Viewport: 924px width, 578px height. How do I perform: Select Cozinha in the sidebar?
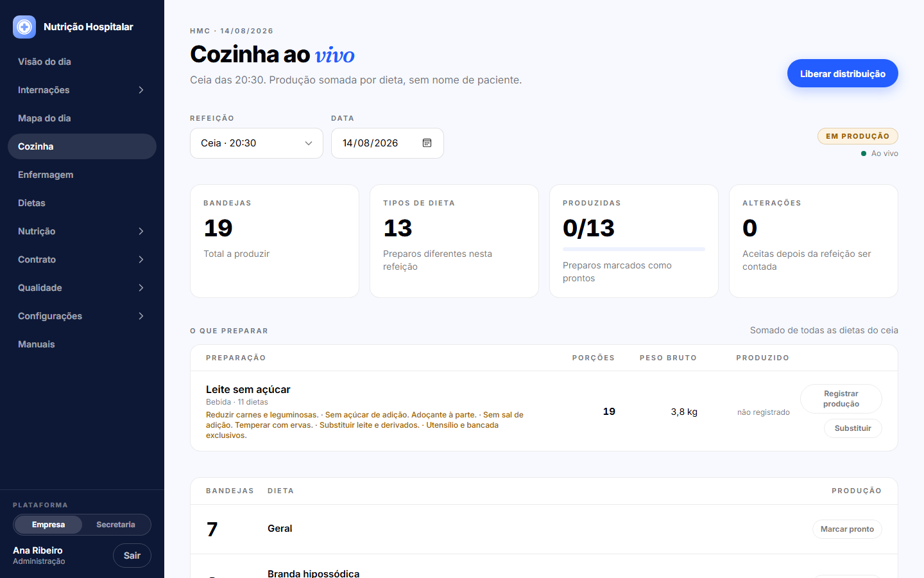tap(82, 146)
